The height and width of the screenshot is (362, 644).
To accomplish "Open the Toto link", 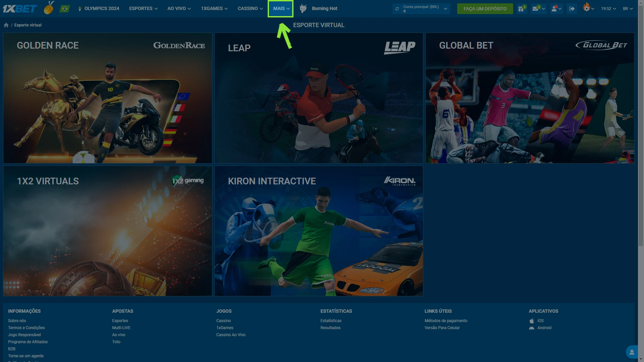I will 116,342.
